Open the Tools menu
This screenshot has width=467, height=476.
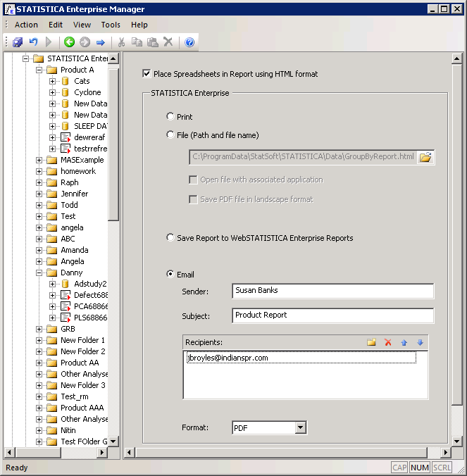[111, 25]
